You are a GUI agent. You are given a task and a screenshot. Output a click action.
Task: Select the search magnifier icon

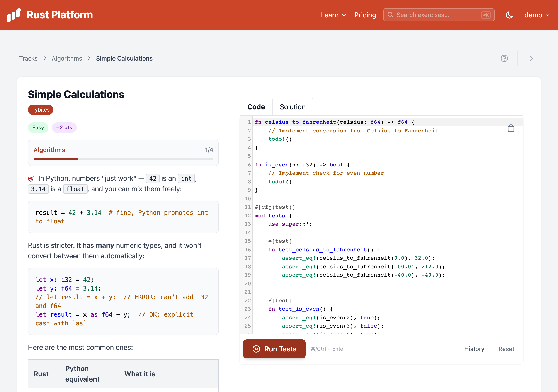click(390, 15)
